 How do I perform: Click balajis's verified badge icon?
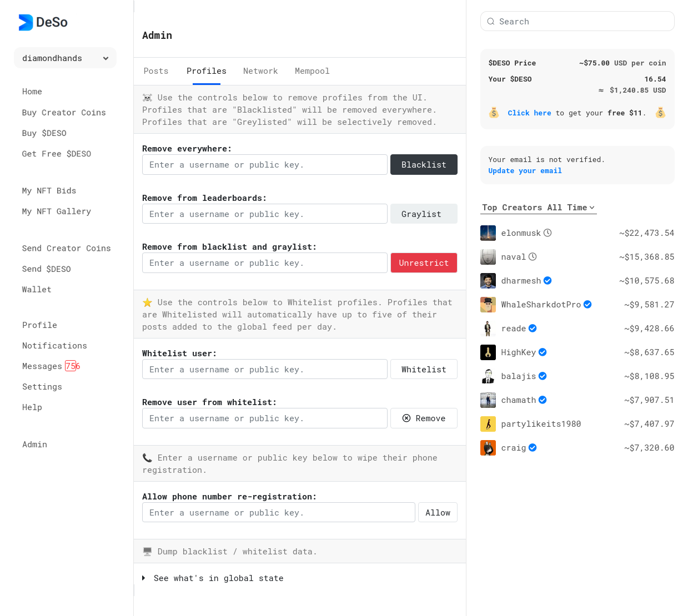pyautogui.click(x=543, y=376)
